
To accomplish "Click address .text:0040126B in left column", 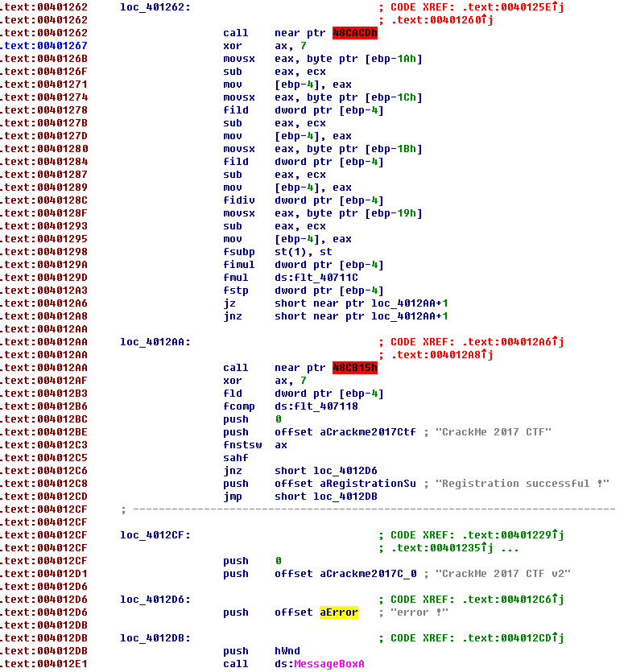I will pyautogui.click(x=44, y=59).
